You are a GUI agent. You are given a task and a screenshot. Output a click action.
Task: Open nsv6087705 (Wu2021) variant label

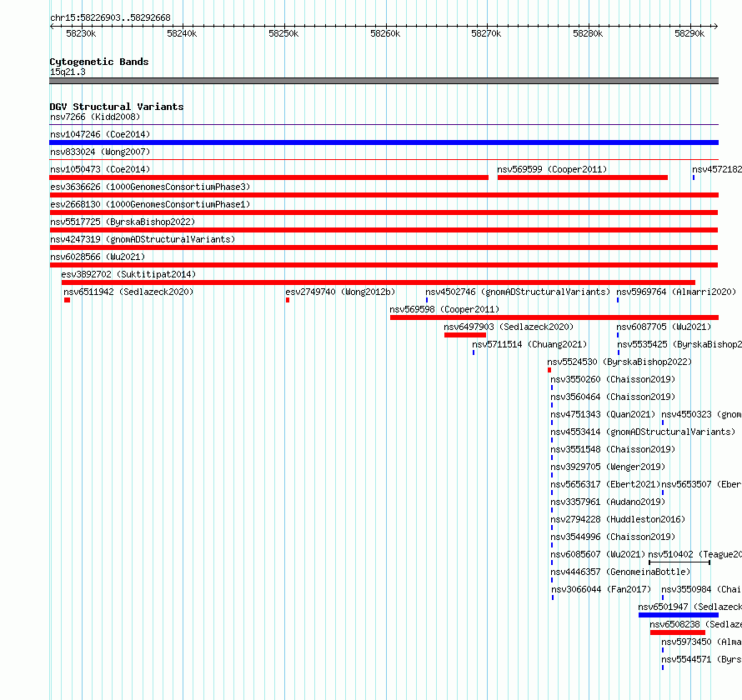[x=664, y=327]
